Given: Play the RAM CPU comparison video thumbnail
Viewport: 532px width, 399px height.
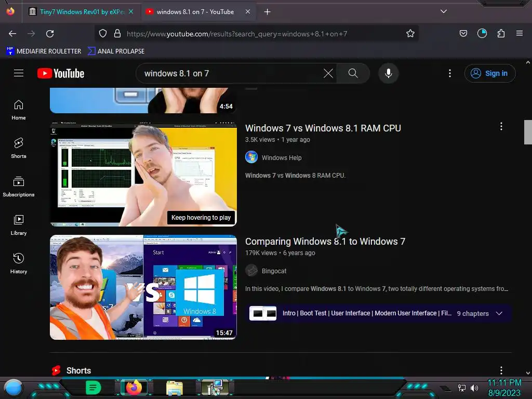Looking at the screenshot, I should (143, 174).
